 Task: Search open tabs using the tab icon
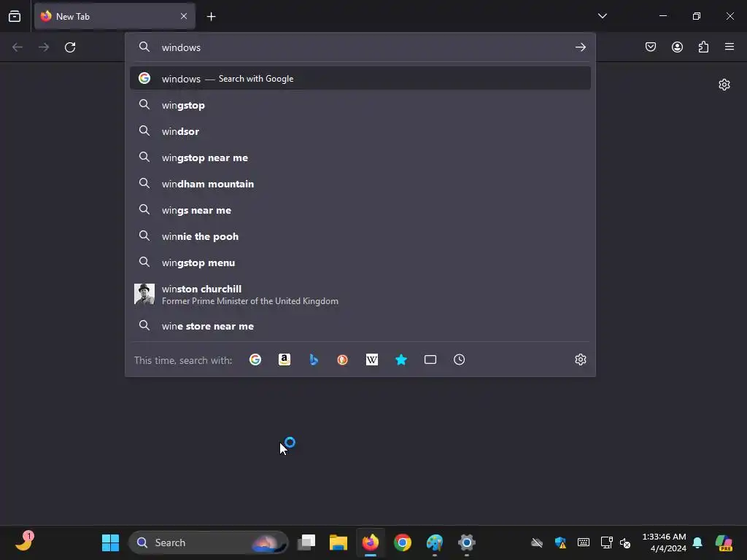point(430,359)
